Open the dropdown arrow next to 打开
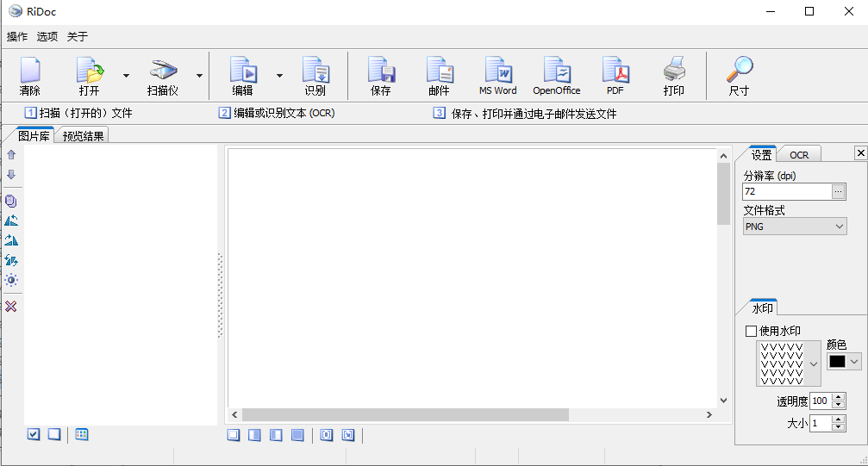Viewport: 868px width, 466px height. pos(126,76)
